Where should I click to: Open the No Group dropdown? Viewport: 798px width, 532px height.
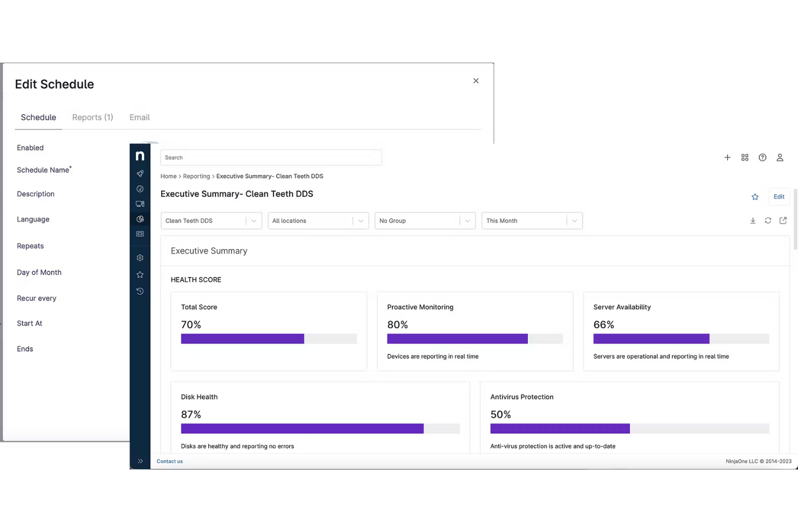[x=425, y=220]
